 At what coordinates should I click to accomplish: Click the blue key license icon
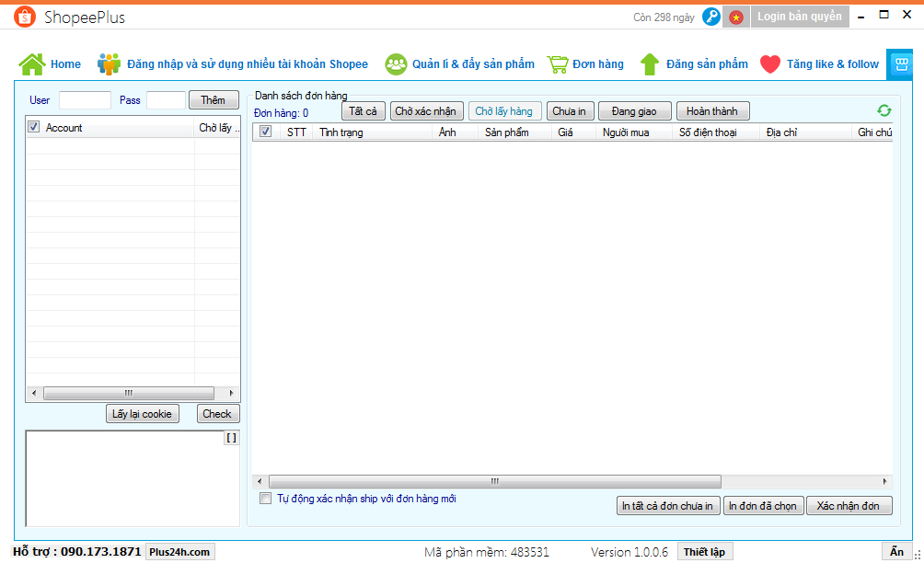[x=710, y=17]
